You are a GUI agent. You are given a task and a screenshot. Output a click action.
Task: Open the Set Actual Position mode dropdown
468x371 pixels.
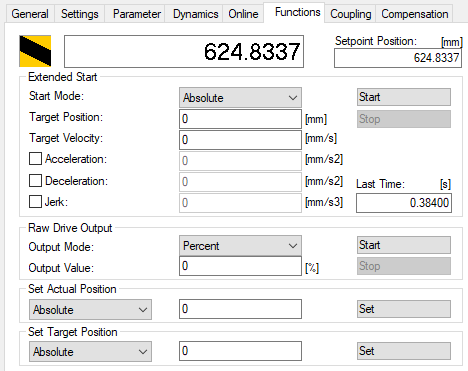(x=90, y=310)
